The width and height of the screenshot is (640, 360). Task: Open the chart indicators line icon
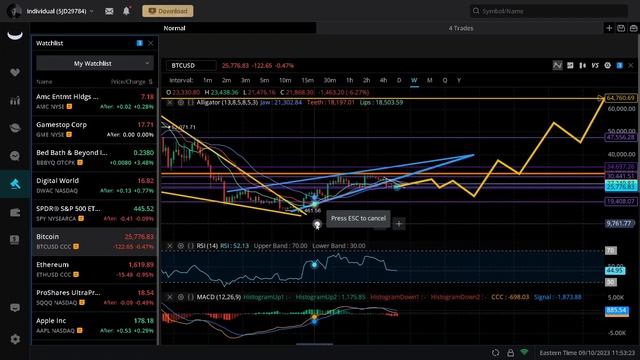558,65
